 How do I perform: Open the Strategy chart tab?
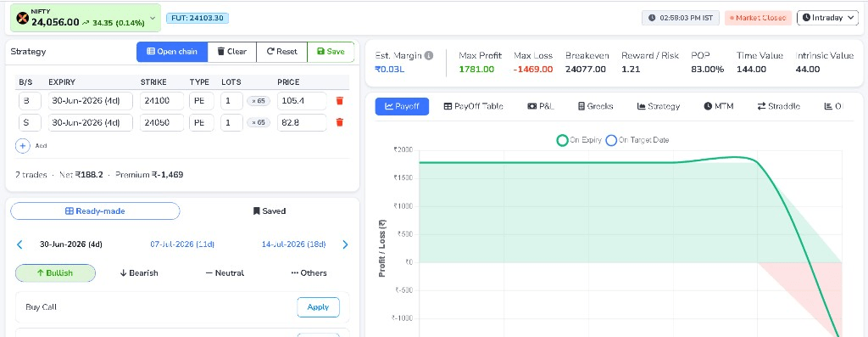tap(659, 106)
